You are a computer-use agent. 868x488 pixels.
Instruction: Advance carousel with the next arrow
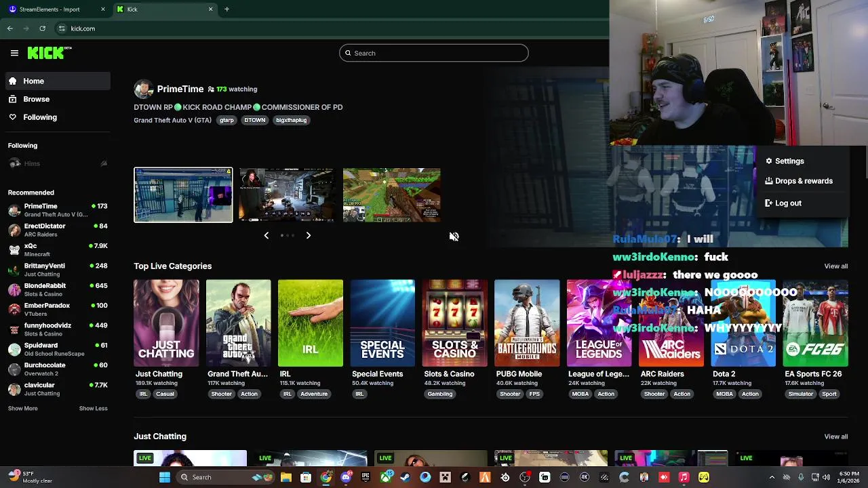point(308,235)
